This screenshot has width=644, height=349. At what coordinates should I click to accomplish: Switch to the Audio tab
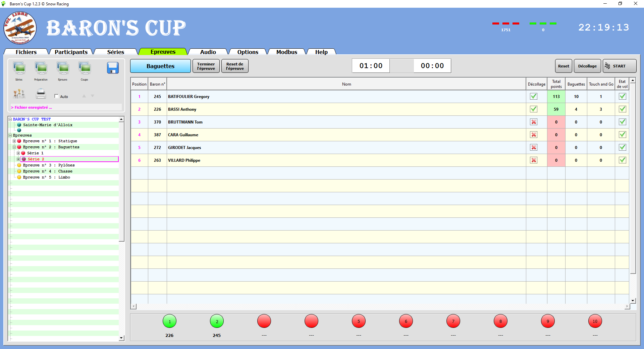tap(208, 52)
